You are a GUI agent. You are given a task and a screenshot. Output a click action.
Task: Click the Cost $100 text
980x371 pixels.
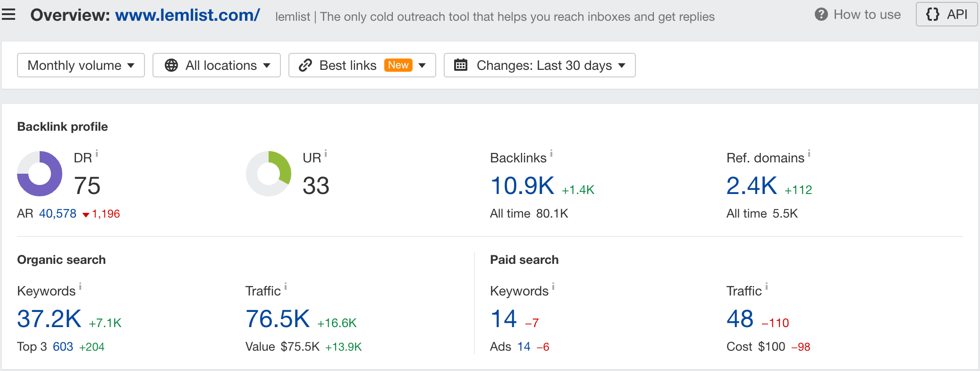pos(756,347)
